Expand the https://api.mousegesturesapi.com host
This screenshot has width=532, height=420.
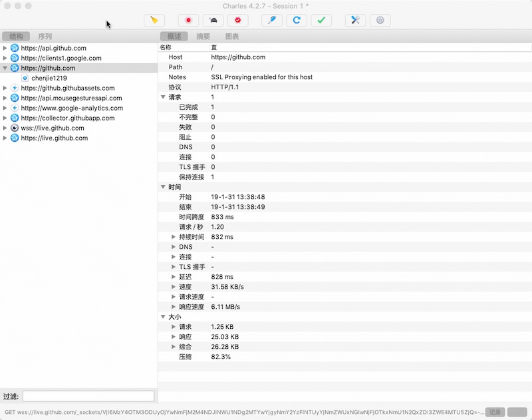(x=5, y=98)
